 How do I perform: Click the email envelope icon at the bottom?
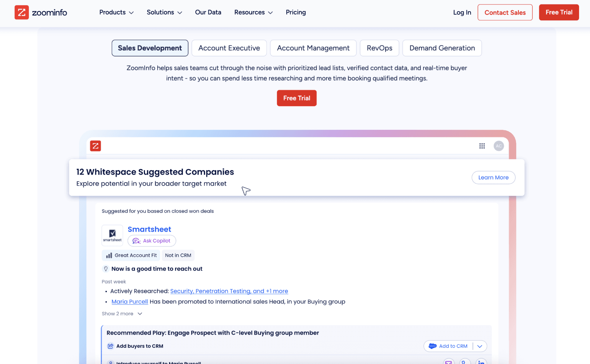pyautogui.click(x=448, y=362)
